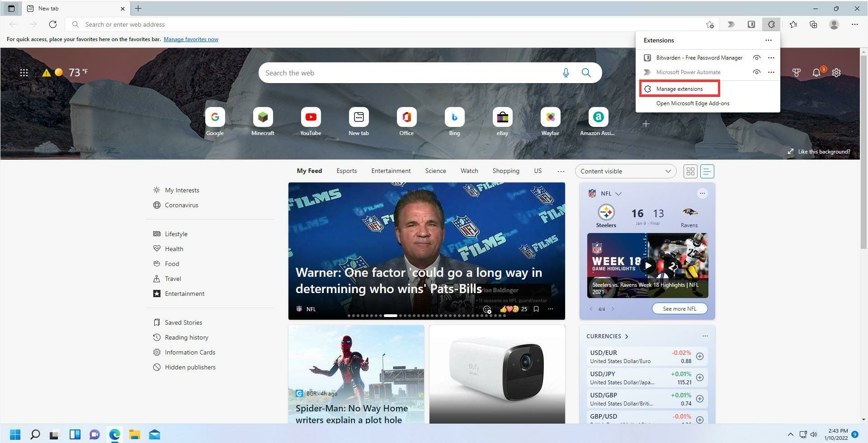Click the Manage favorites now link
The width and height of the screenshot is (868, 443).
coord(191,39)
